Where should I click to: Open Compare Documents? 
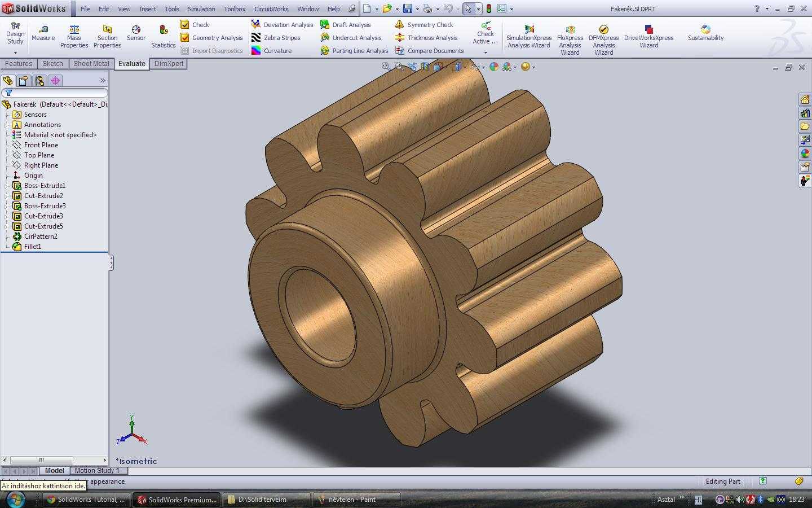[x=429, y=51]
